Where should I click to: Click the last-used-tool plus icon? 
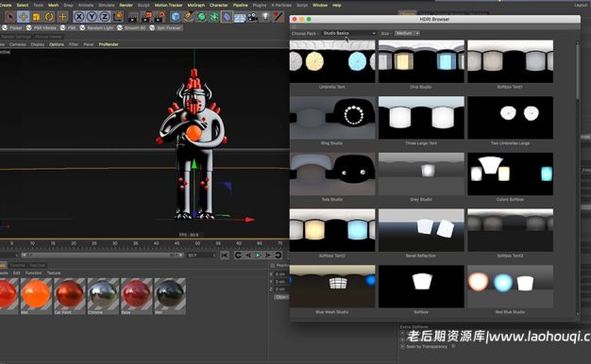tap(62, 17)
